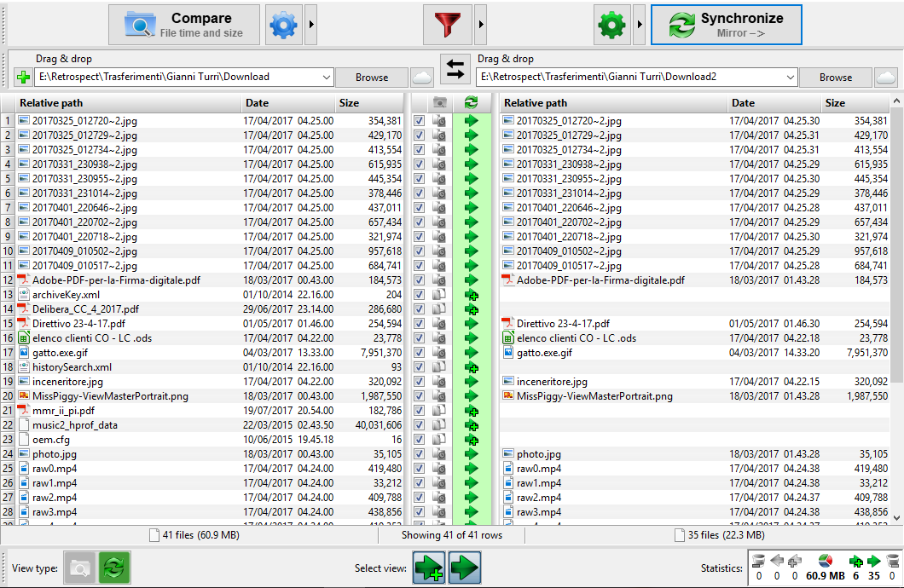Change sync action for music2_hprof_data row
This screenshot has height=588, width=904.
(x=472, y=425)
